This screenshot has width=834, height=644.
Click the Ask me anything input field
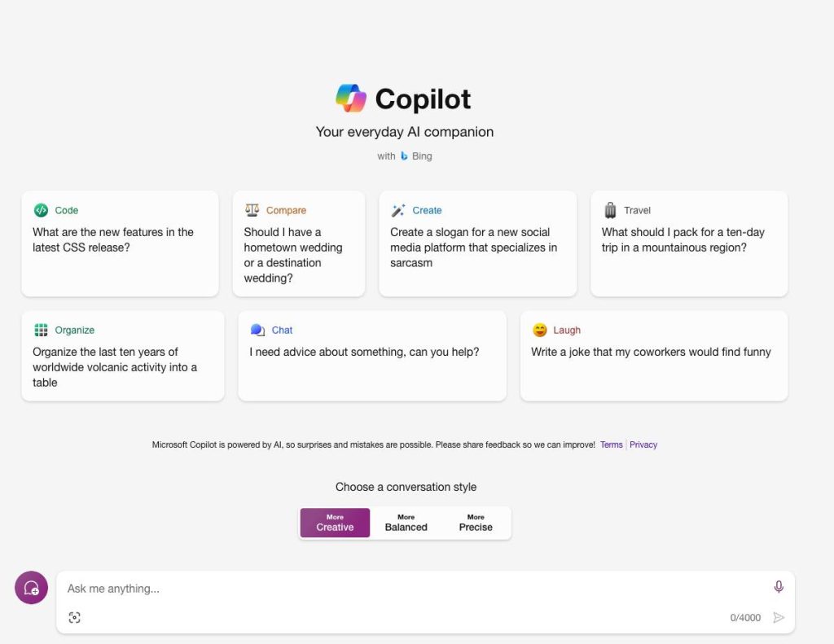[x=326, y=588]
